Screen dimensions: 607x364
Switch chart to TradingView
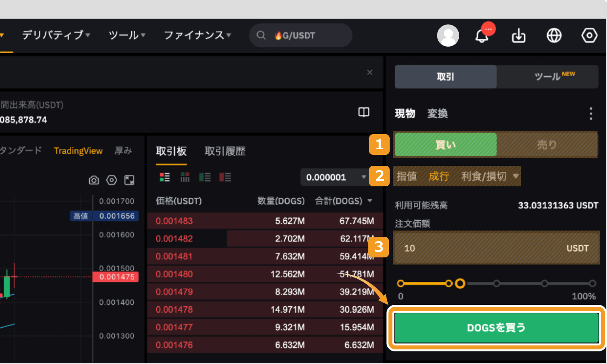[78, 151]
